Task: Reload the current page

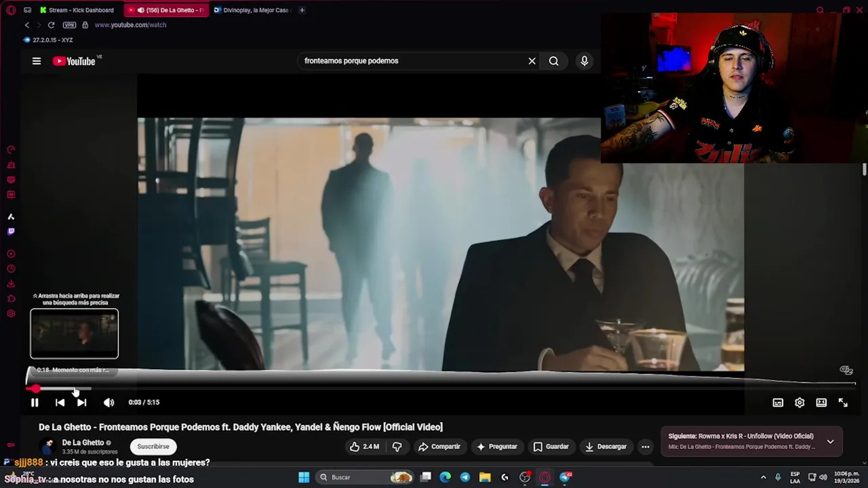Action: click(51, 25)
